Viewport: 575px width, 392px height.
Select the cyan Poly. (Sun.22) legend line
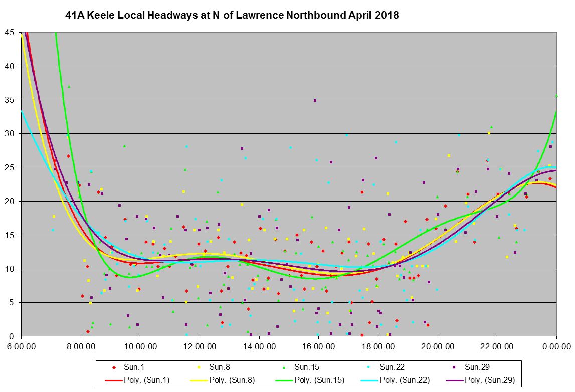pyautogui.click(x=370, y=380)
